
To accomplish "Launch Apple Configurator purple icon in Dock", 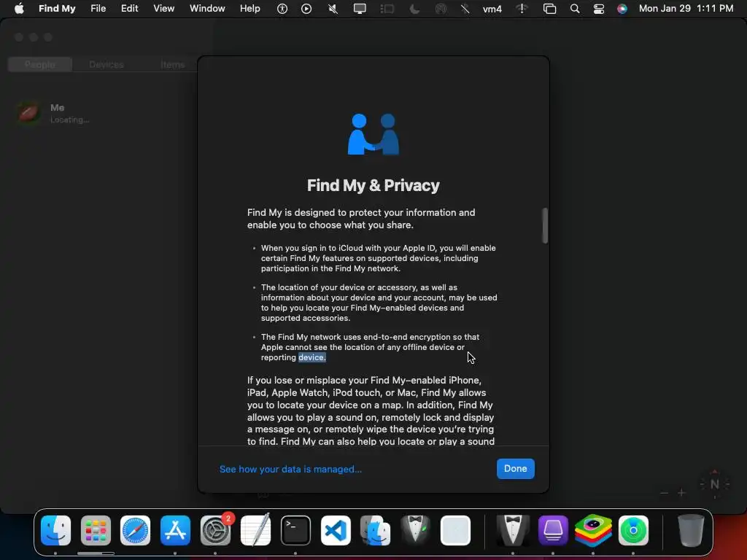I will click(553, 530).
